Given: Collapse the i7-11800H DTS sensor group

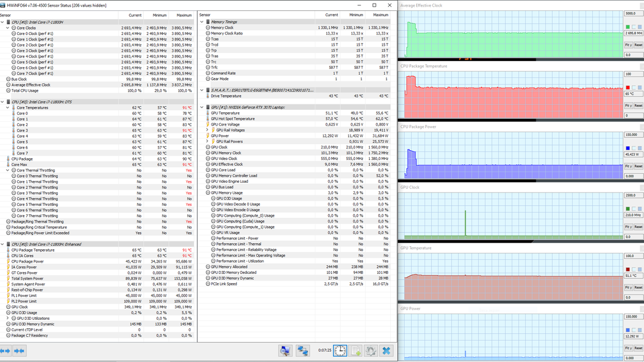Looking at the screenshot, I should (x=2, y=102).
